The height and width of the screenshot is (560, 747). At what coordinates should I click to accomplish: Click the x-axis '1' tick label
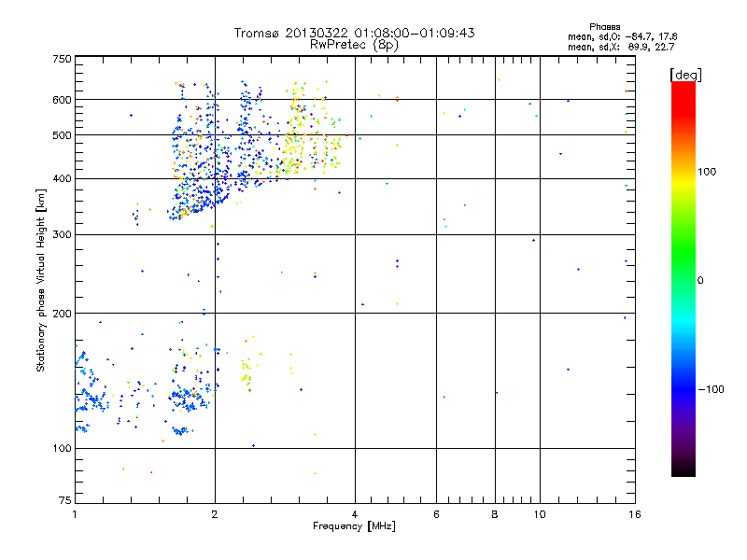[x=75, y=514]
